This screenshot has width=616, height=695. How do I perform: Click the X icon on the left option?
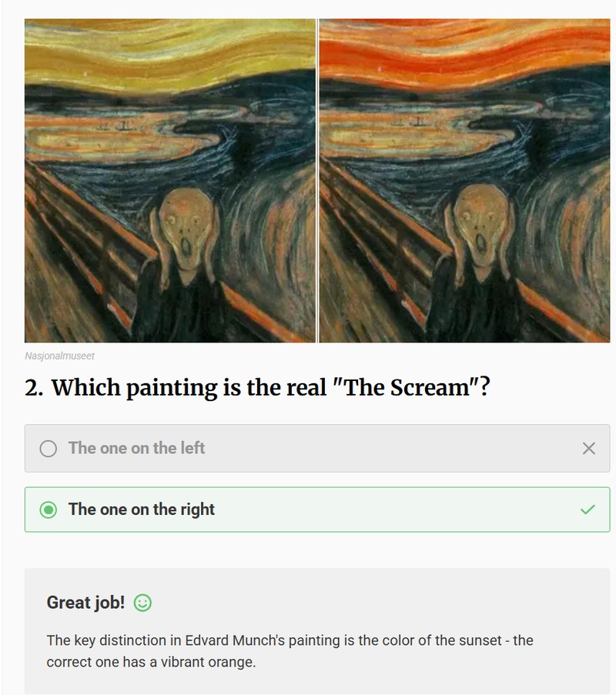click(588, 449)
